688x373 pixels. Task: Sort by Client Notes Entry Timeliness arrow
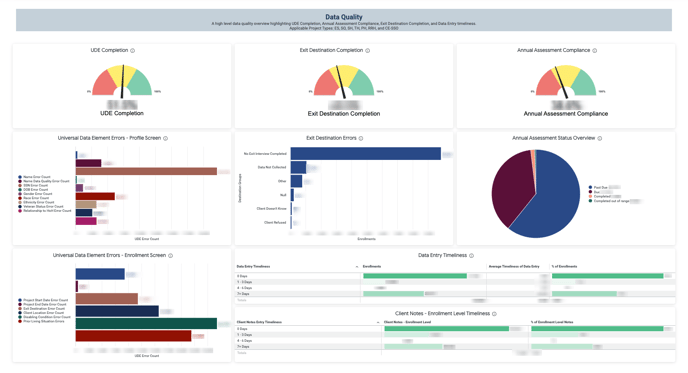[378, 323]
